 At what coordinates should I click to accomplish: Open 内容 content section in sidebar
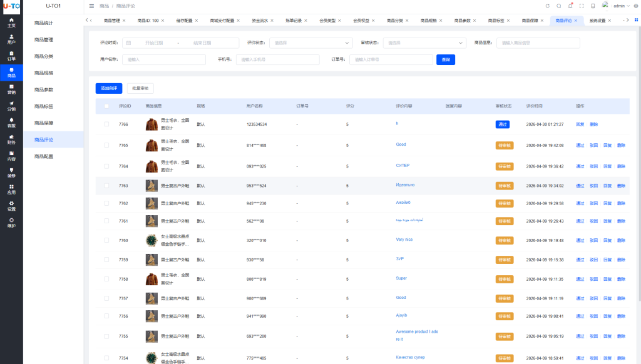11,156
